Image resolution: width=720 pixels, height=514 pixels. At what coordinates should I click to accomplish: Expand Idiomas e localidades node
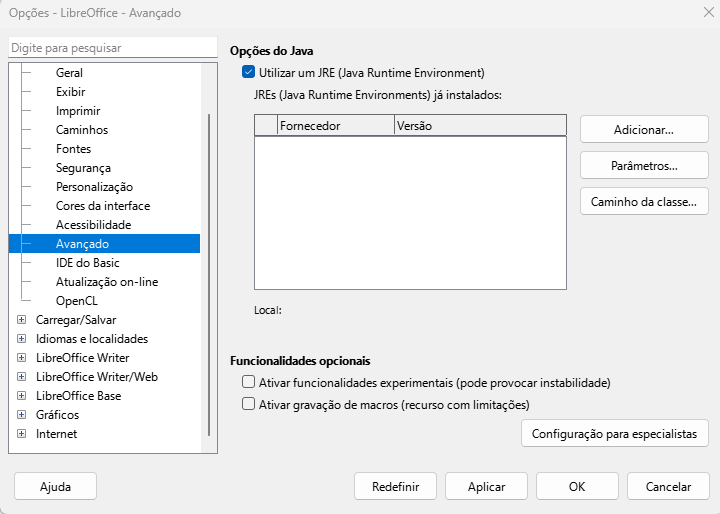[22, 339]
